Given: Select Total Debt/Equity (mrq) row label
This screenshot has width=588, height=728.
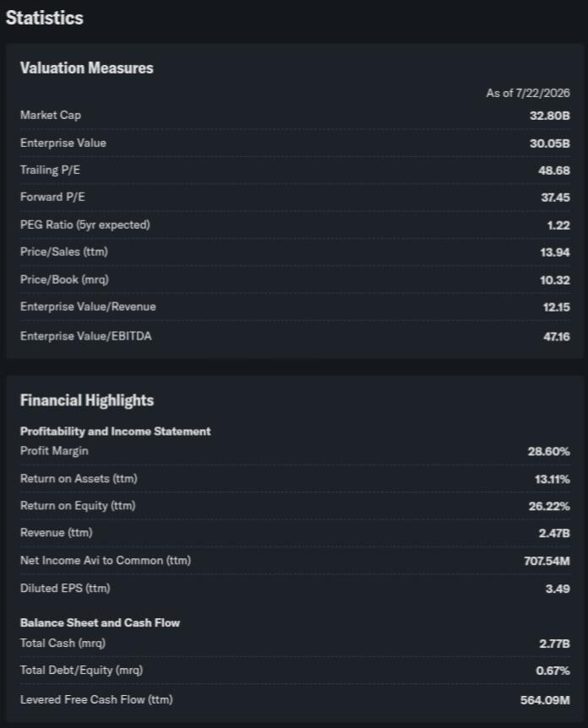Looking at the screenshot, I should click(x=82, y=671).
